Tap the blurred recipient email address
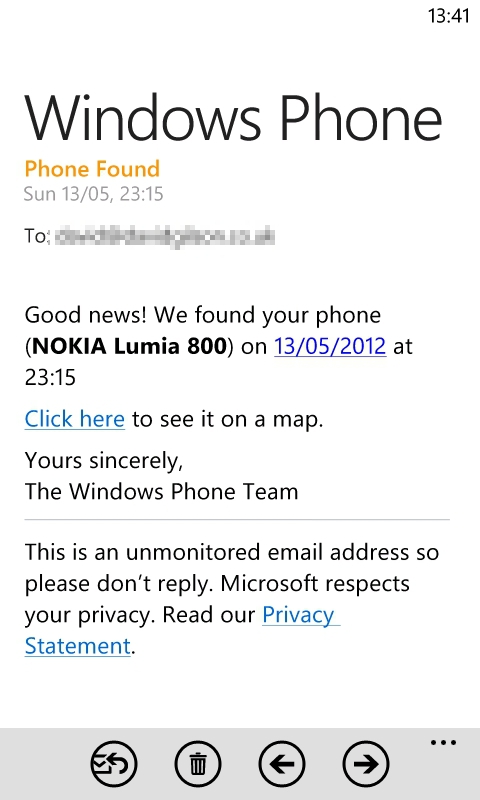Viewport: 480px width, 800px height. 164,237
